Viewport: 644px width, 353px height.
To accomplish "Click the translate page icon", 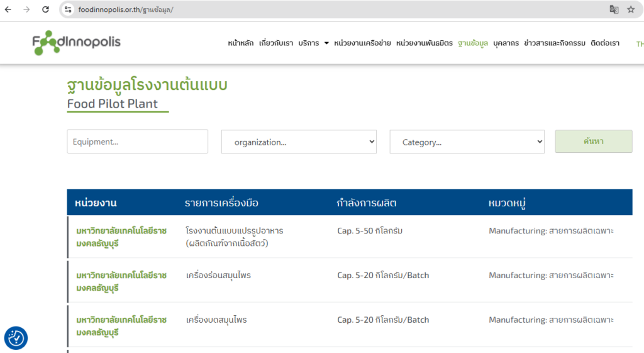I will click(x=614, y=9).
